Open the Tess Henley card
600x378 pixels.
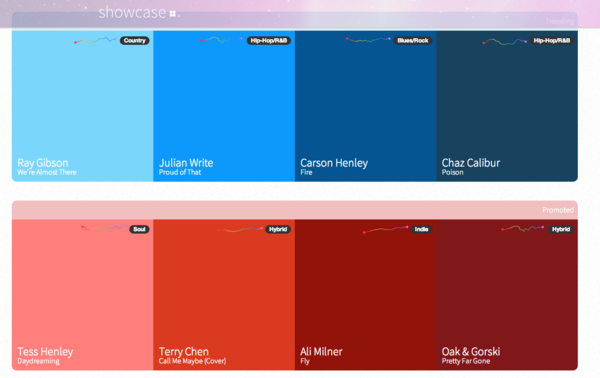point(83,295)
